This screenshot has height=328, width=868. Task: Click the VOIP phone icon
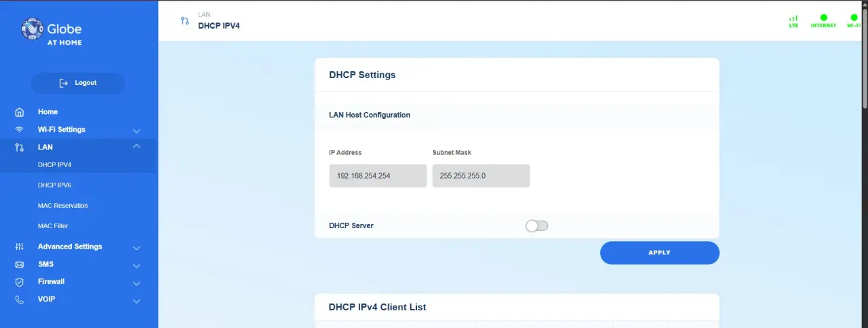[20, 299]
